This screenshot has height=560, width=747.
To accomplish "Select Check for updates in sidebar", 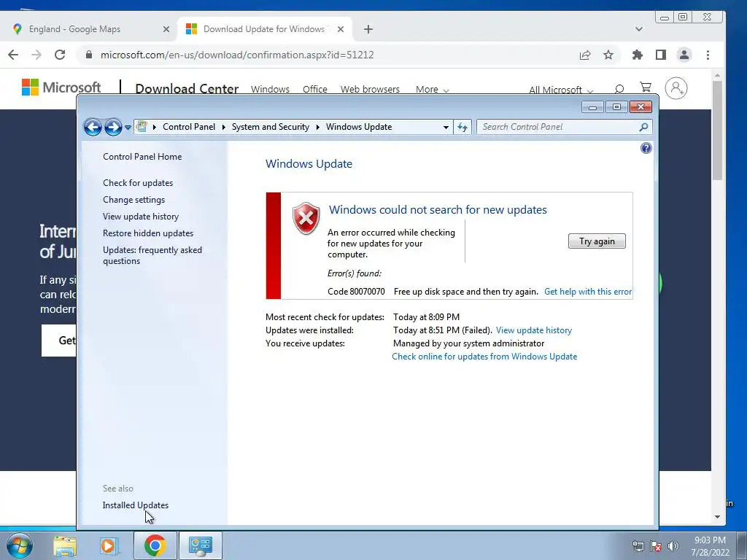I will (138, 183).
